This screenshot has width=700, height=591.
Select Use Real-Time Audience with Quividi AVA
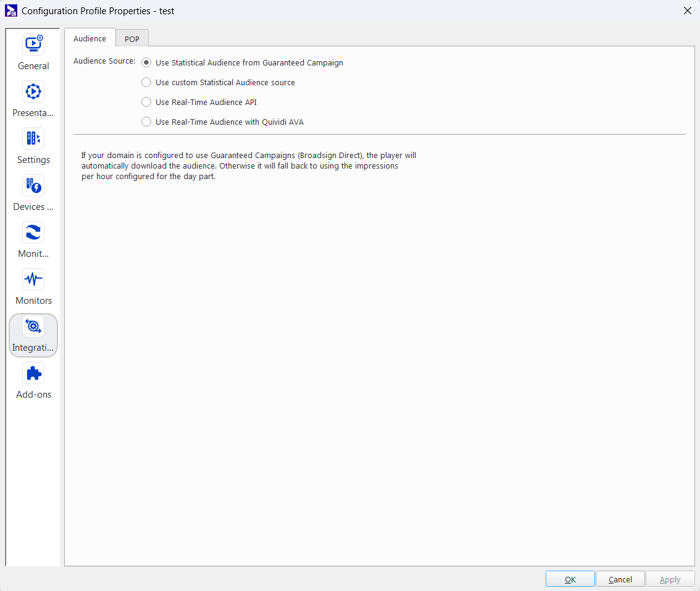146,122
